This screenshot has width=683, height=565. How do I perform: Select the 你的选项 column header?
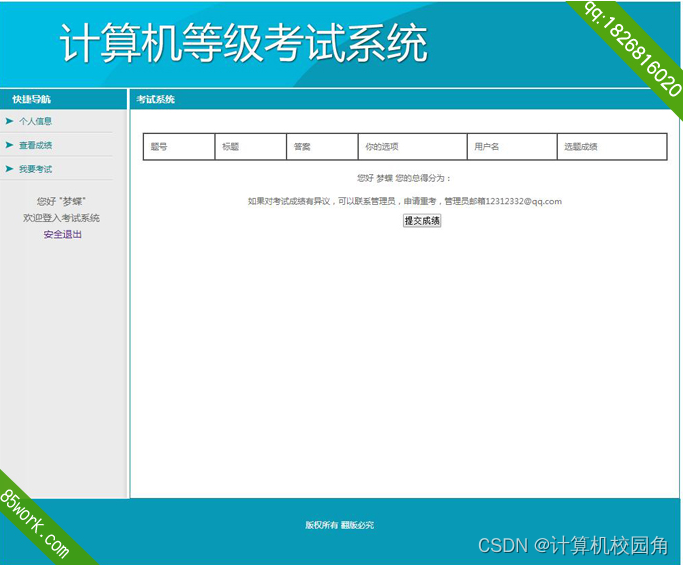click(x=413, y=147)
